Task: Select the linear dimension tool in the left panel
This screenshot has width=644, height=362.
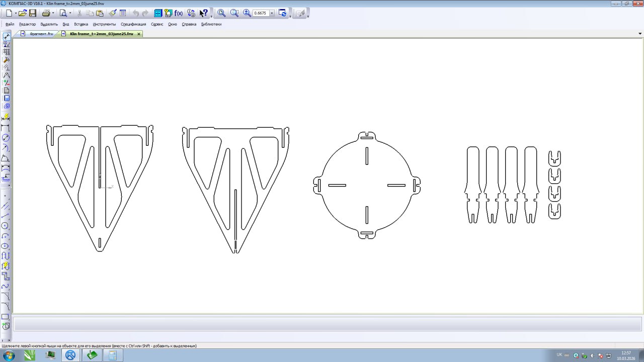Action: (x=6, y=129)
